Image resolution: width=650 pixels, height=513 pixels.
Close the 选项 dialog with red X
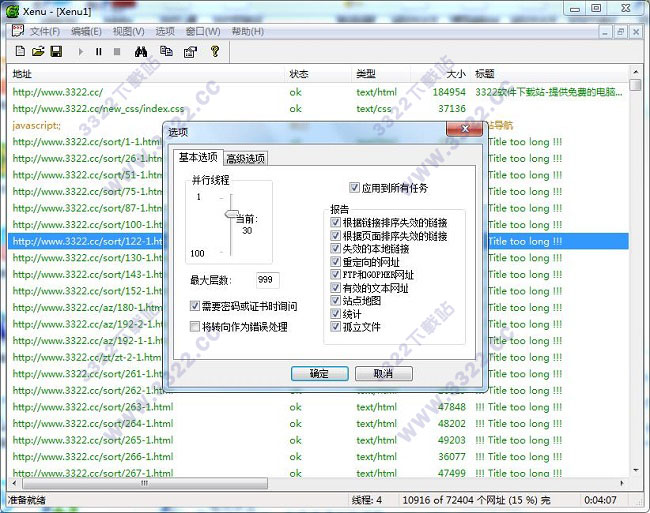tap(465, 128)
